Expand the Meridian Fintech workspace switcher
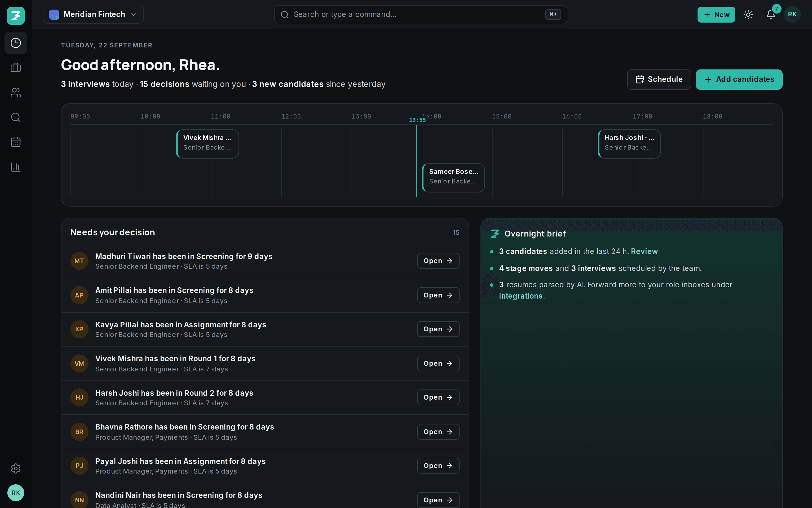812x508 pixels. click(93, 14)
